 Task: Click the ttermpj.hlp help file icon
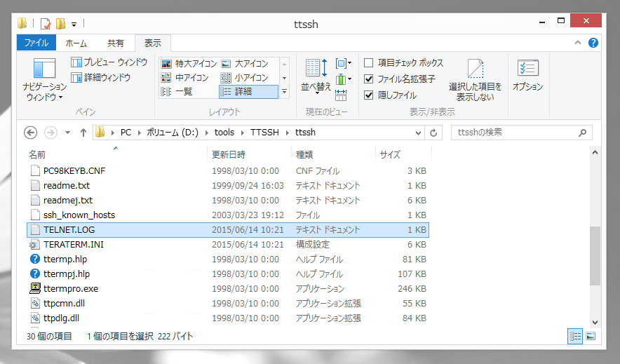click(35, 274)
